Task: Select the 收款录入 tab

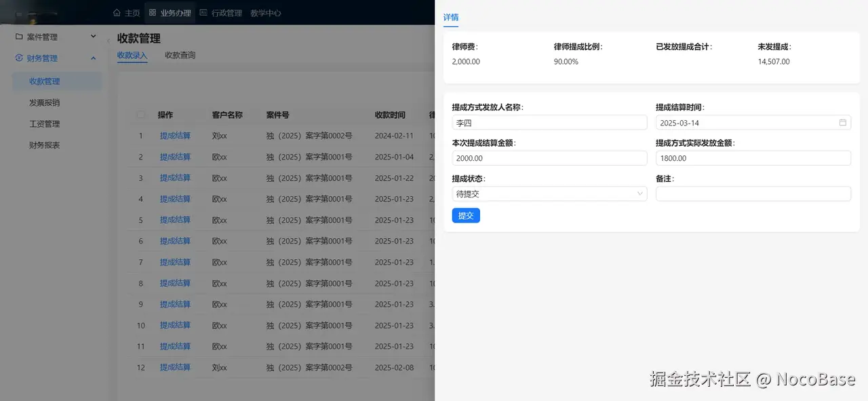Action: coord(132,56)
